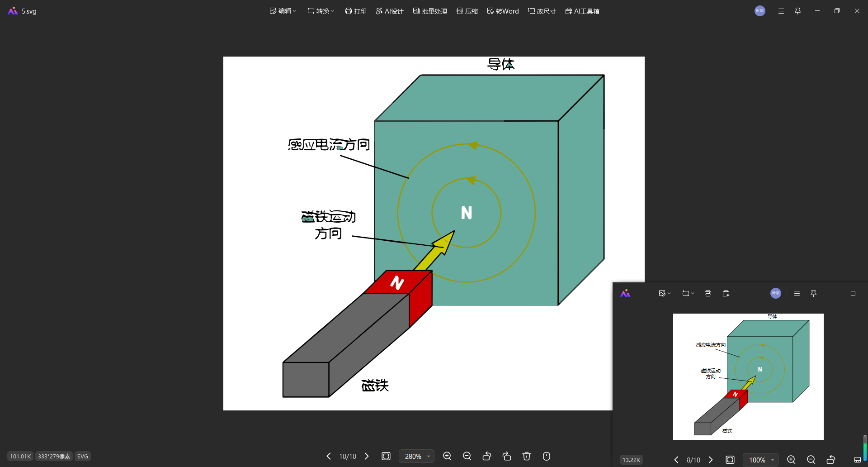The image size is (868, 467).
Task: Open the 编辑 (Edit) dropdown menu
Action: click(283, 11)
